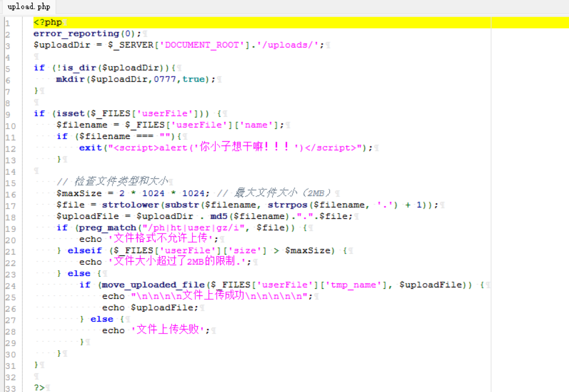Screen dimensions: 569x392
Task: Click error_reporting(0) on line 2
Action: pos(85,34)
